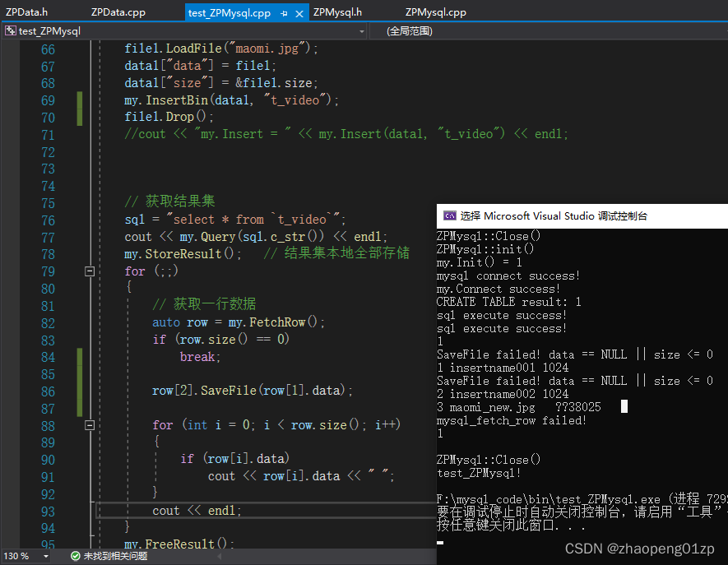
Task: Click 'mysql_fetch_row failed!' in the console
Action: click(x=512, y=420)
